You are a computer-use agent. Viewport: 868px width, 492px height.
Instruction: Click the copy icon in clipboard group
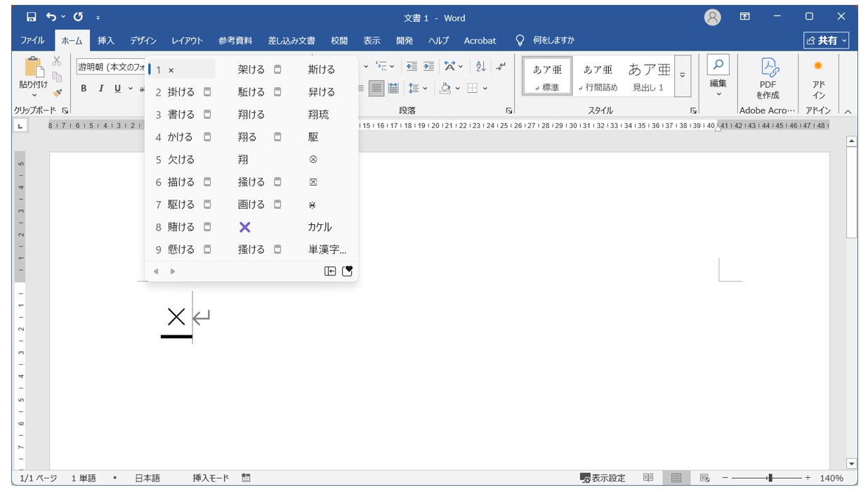pos(58,77)
